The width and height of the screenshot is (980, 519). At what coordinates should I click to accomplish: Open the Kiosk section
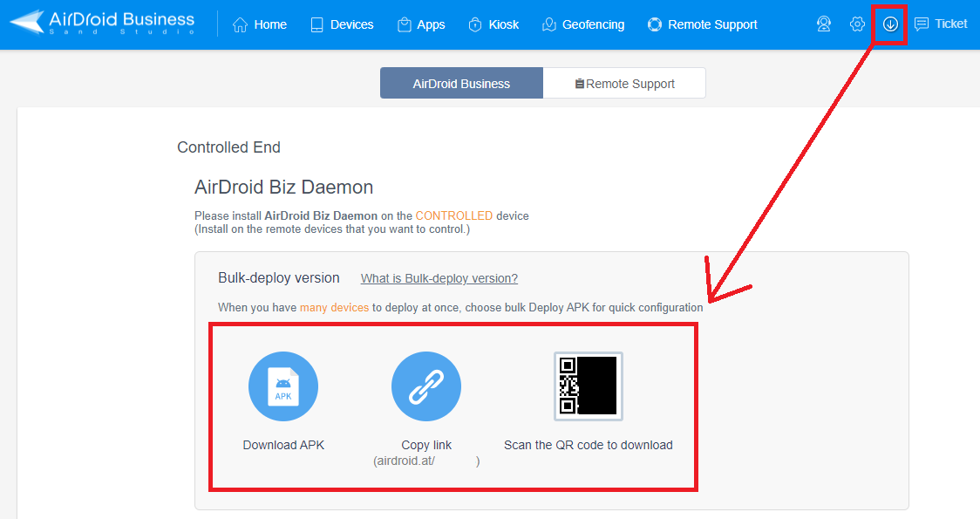point(493,24)
